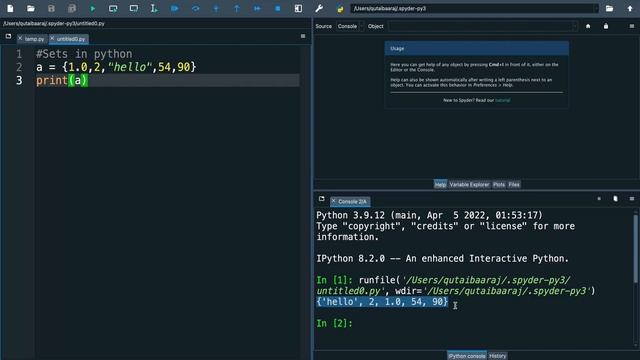Viewport: 640px width, 360px height.
Task: Run current cell toolbar icon
Action: pos(113,8)
